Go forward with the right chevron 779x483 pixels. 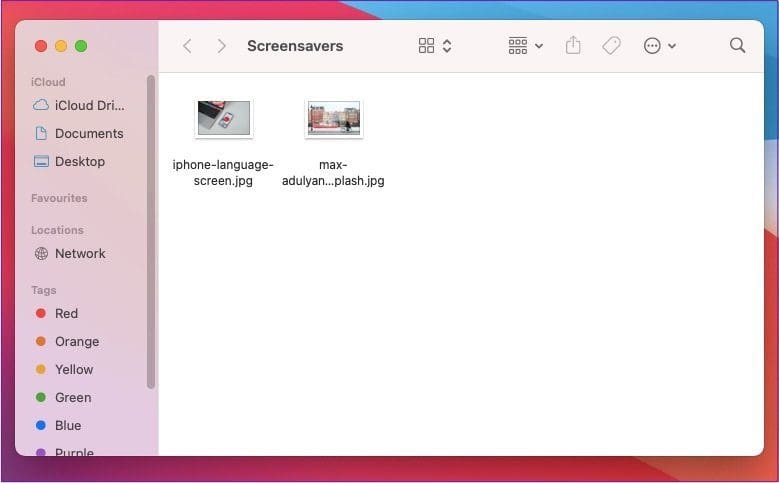click(222, 46)
